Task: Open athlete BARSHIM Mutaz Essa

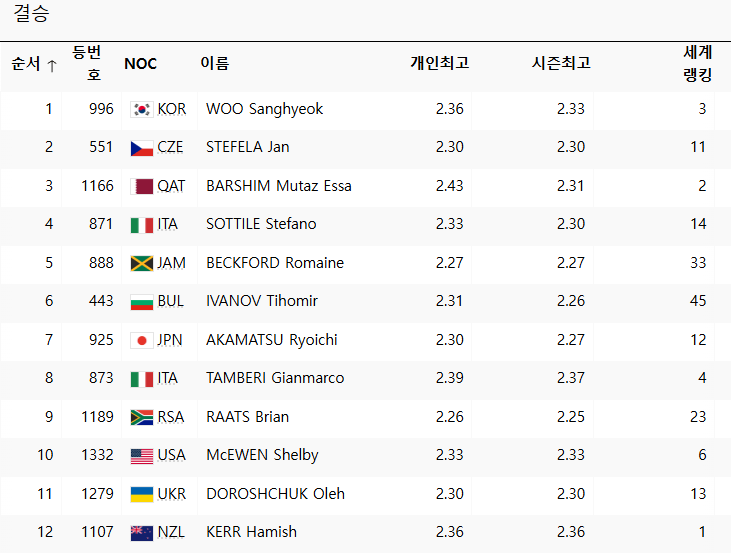Action: [x=278, y=186]
